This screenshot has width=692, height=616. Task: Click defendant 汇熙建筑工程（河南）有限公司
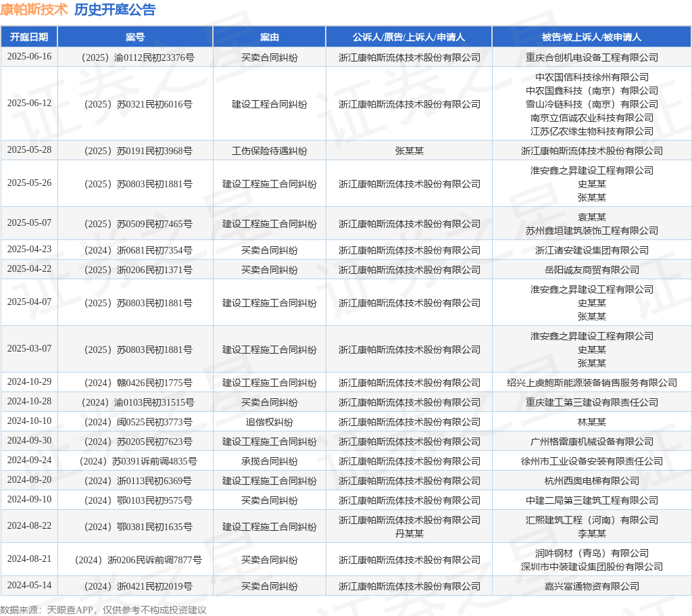592,520
